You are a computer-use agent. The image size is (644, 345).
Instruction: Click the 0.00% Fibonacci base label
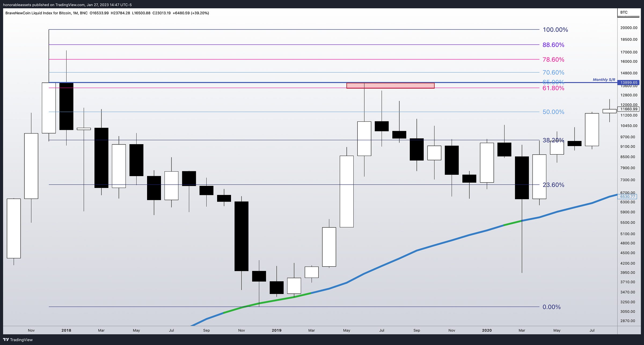(x=551, y=307)
